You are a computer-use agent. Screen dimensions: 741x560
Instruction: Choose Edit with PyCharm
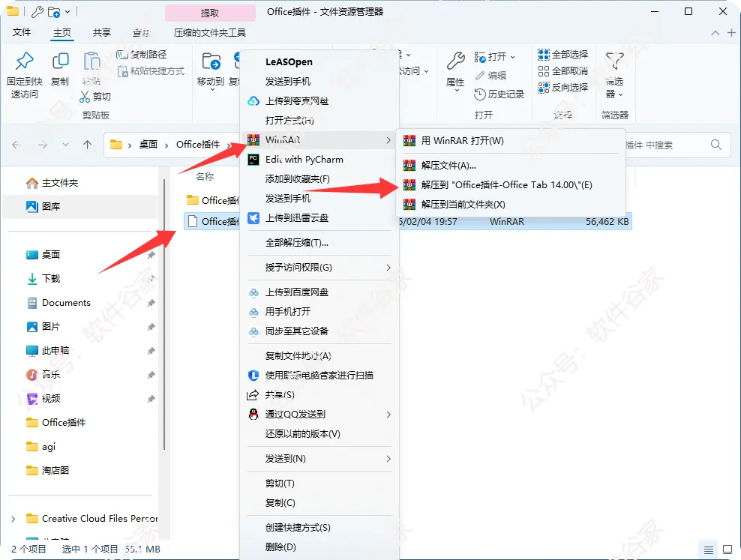click(319, 160)
